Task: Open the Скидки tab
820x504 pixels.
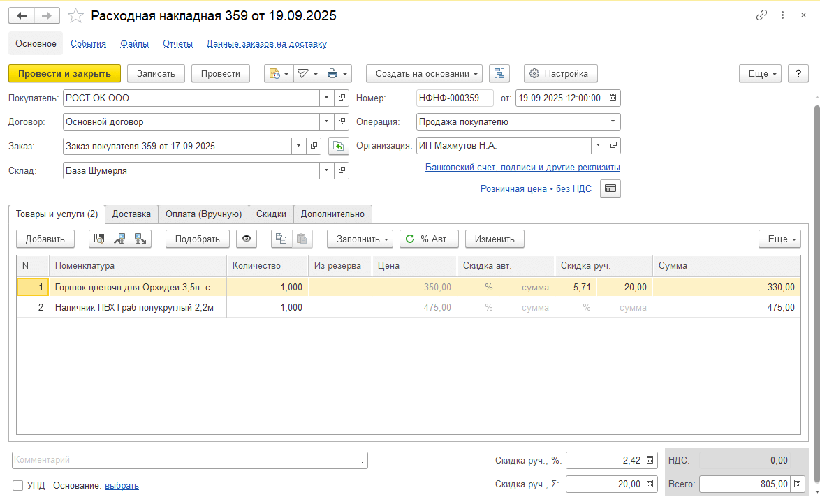Action: point(271,214)
